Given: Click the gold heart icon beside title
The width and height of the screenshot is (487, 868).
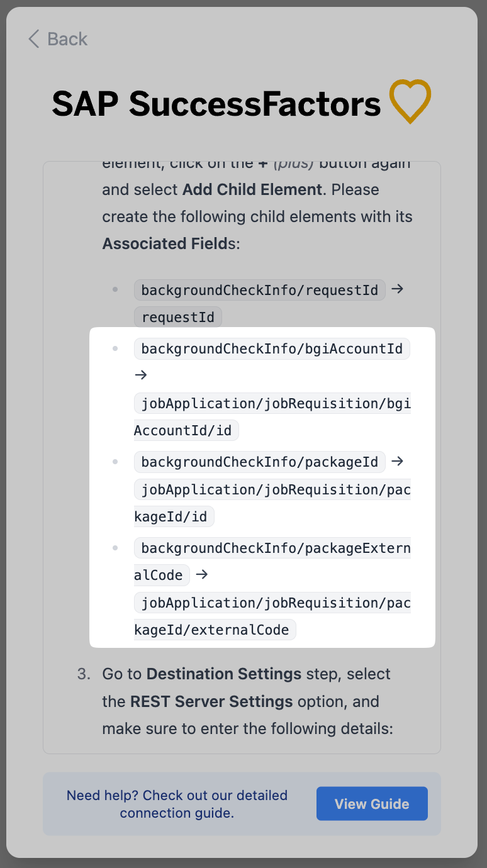Looking at the screenshot, I should pos(410,101).
